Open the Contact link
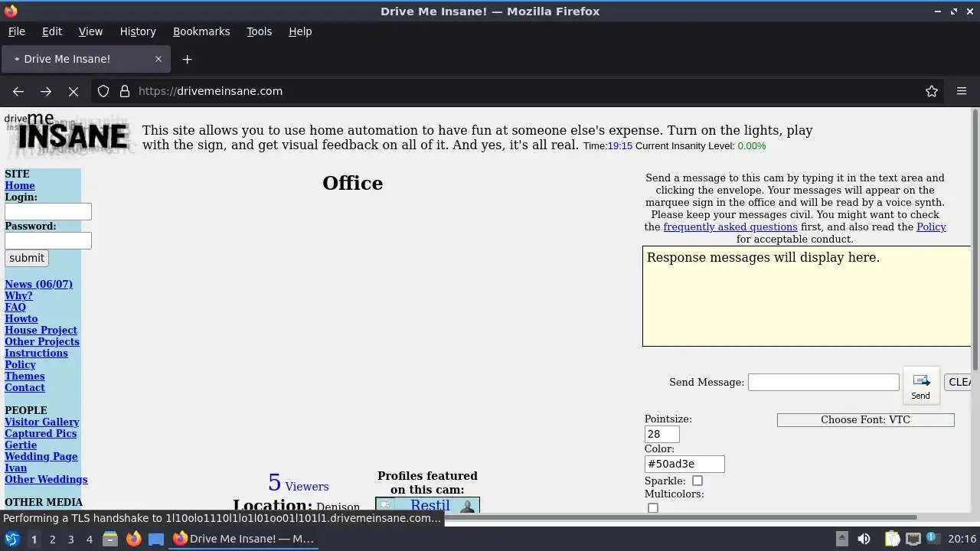Viewport: 980px width, 551px height. click(24, 387)
